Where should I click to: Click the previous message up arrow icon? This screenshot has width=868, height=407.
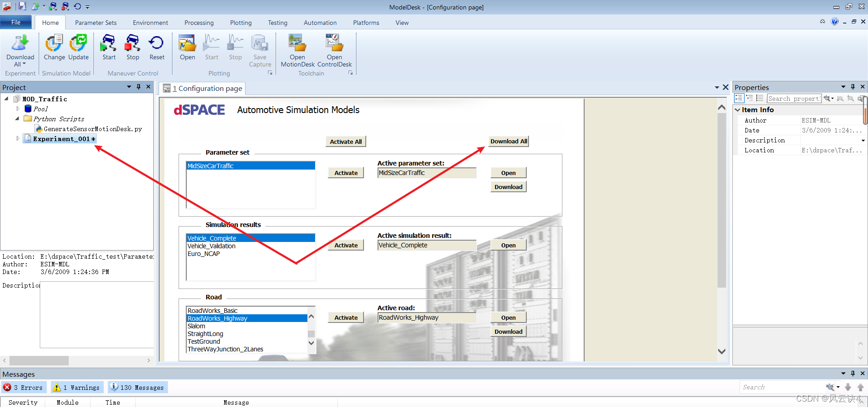860,387
